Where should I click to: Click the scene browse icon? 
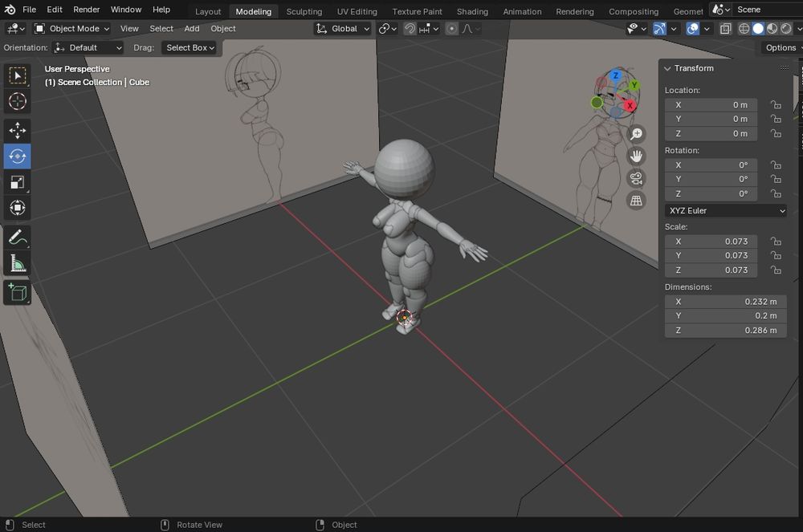tap(721, 9)
